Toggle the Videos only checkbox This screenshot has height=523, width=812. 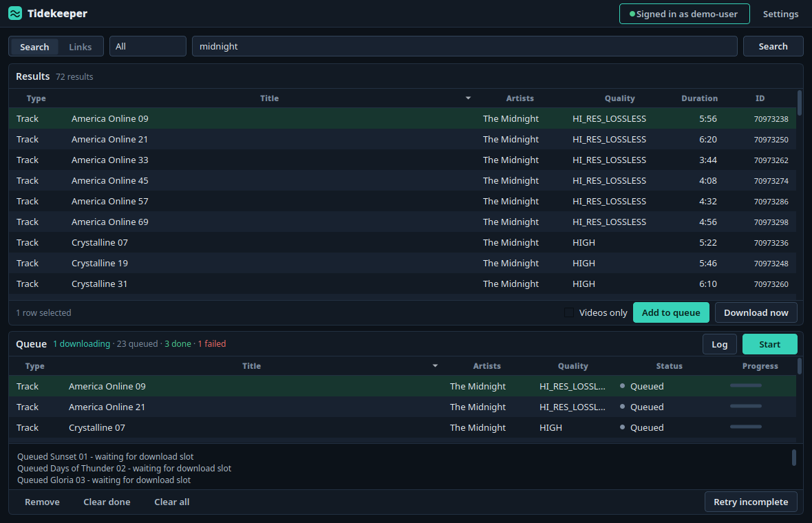click(569, 312)
